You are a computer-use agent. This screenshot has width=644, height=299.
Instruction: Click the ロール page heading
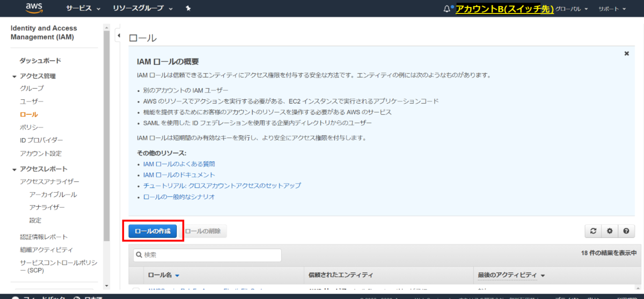143,38
